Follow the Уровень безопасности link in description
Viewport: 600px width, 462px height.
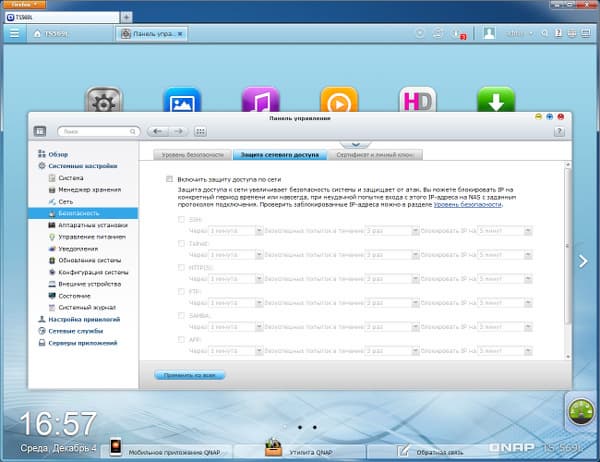coord(468,204)
